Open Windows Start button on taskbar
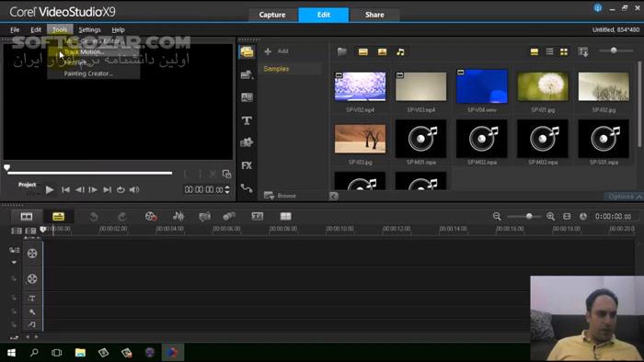This screenshot has width=644, height=362. 11,353
